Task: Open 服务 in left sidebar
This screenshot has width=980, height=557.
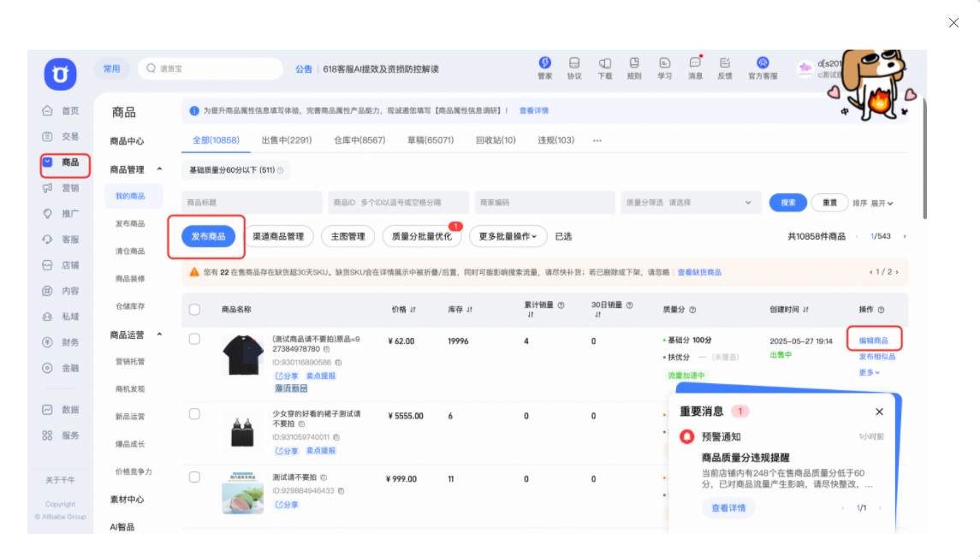Action: [x=61, y=436]
